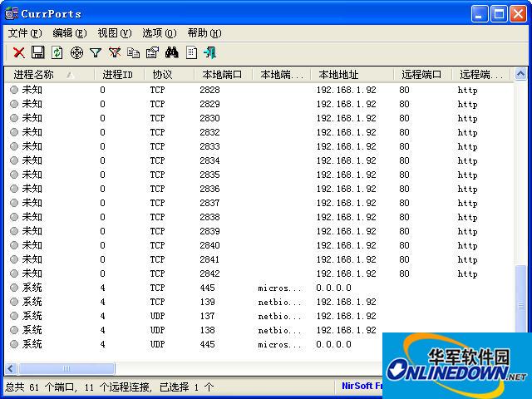532x399 pixels.
Task: Click the funnel filter icon
Action: (96, 52)
